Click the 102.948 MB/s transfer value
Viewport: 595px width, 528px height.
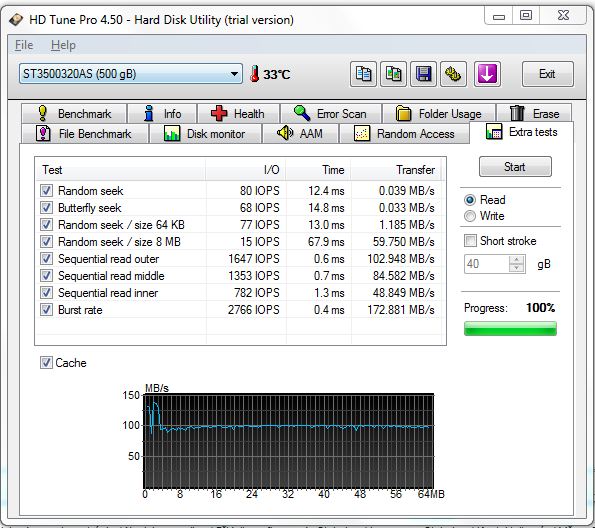pyautogui.click(x=401, y=259)
